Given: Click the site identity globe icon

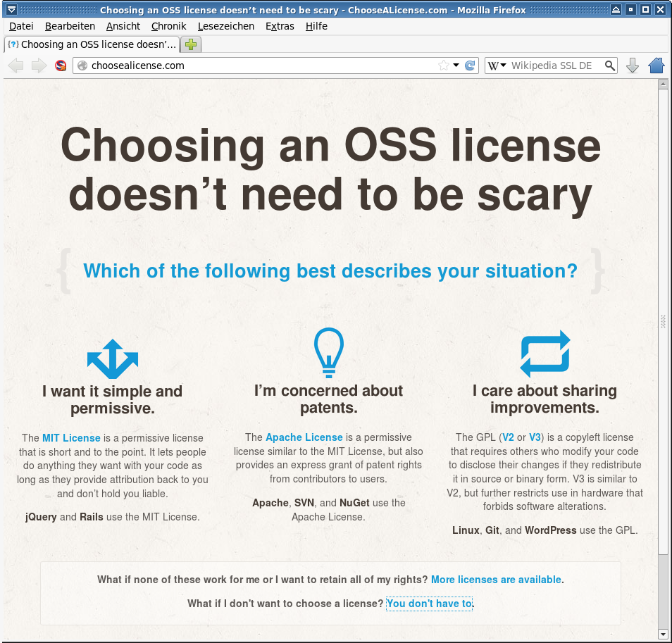Looking at the screenshot, I should tap(82, 65).
